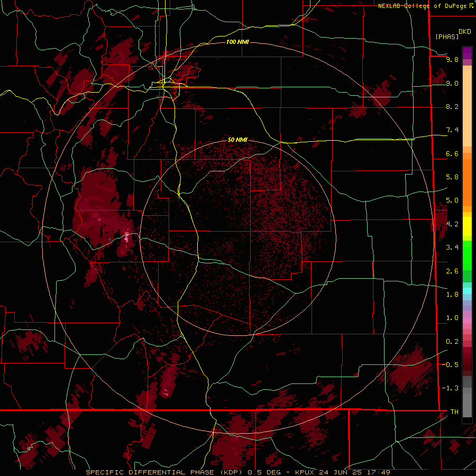The image size is (476, 476).
Task: Pick the purple top band of color bar
Action: [467, 53]
